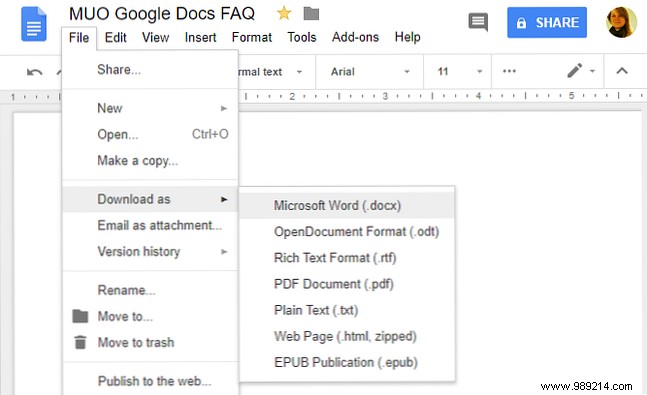Open the Arial font dropdown
The image size is (647, 395).
coord(370,71)
